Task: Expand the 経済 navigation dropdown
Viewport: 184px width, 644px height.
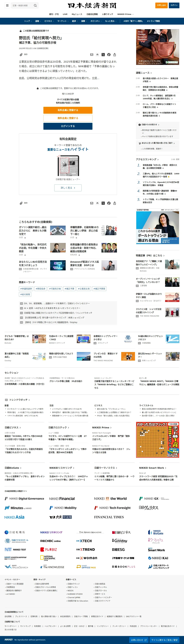Action: coord(75,21)
